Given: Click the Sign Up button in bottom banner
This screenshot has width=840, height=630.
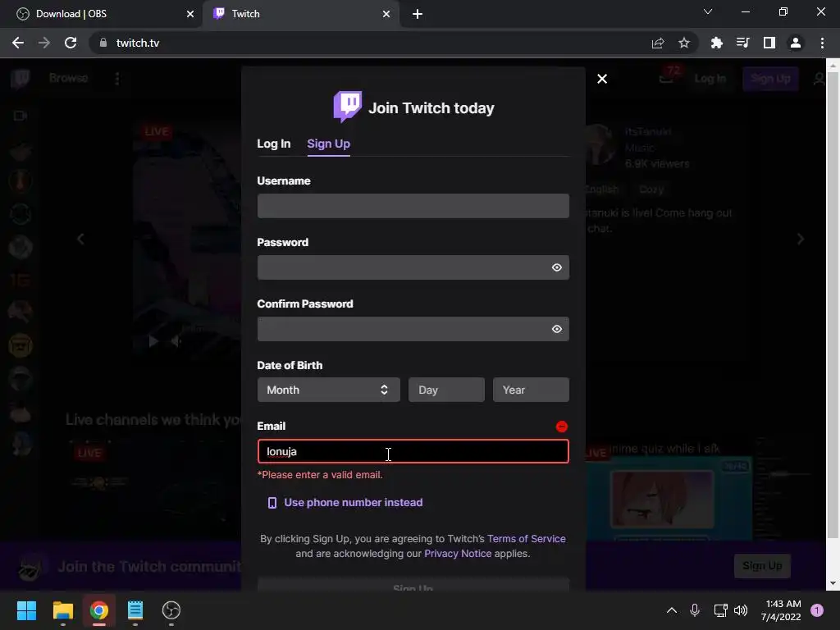Looking at the screenshot, I should (x=762, y=566).
